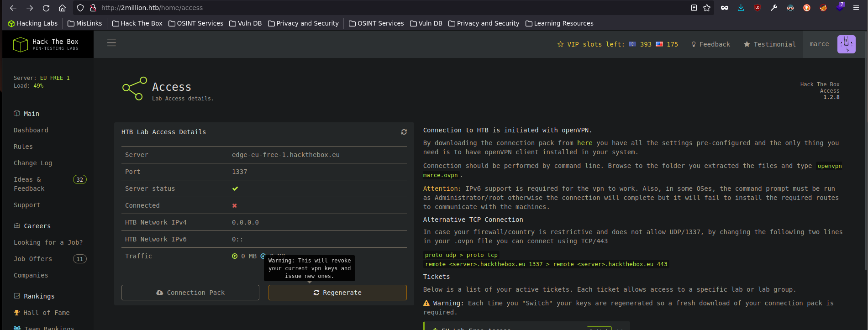Open the Learning Resources bookmark folder
The height and width of the screenshot is (330, 868).
559,23
